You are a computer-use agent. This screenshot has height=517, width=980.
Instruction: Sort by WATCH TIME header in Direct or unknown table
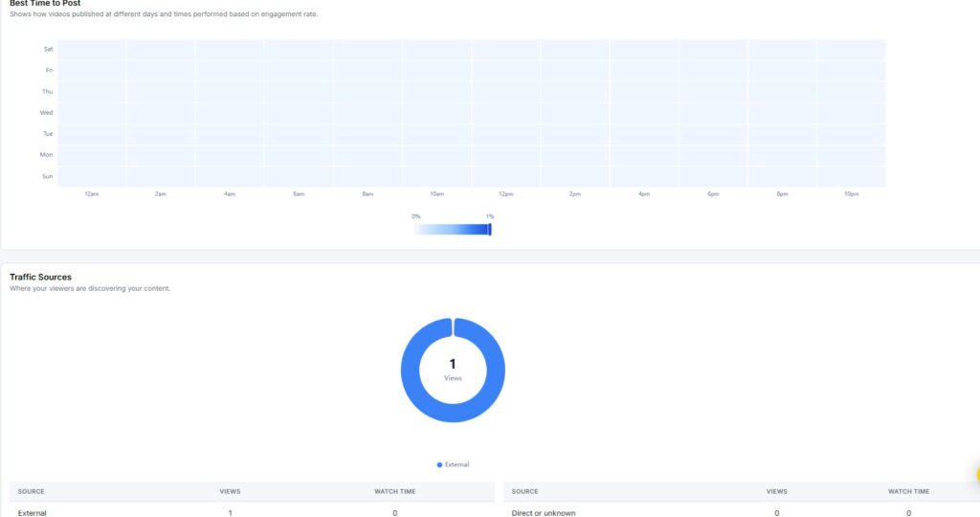[909, 491]
